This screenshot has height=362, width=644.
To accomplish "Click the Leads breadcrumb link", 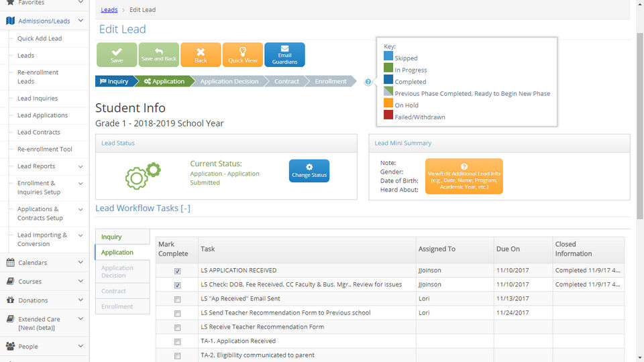I will [109, 10].
